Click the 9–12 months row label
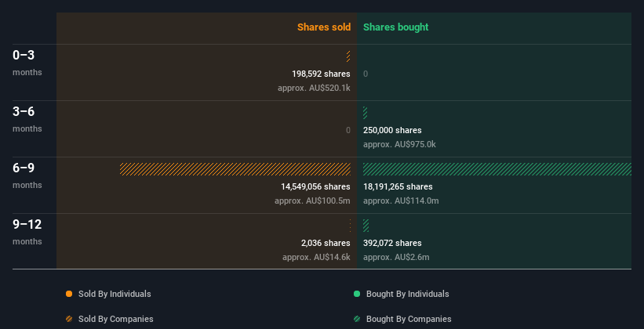The image size is (644, 329). click(27, 232)
